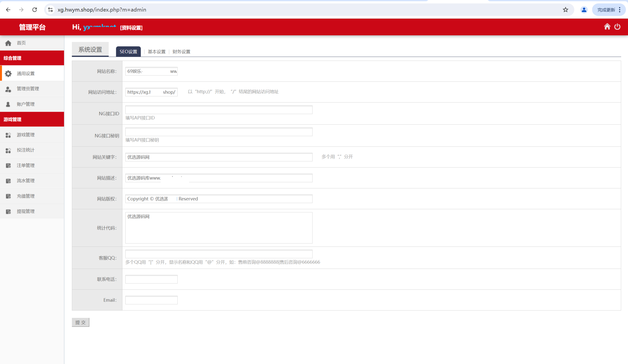
Task: Click 充值管理 icon in sidebar
Action: pos(8,196)
